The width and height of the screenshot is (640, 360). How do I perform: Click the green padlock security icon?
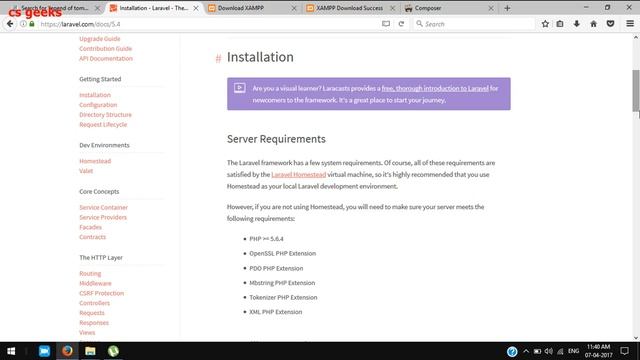(32, 24)
